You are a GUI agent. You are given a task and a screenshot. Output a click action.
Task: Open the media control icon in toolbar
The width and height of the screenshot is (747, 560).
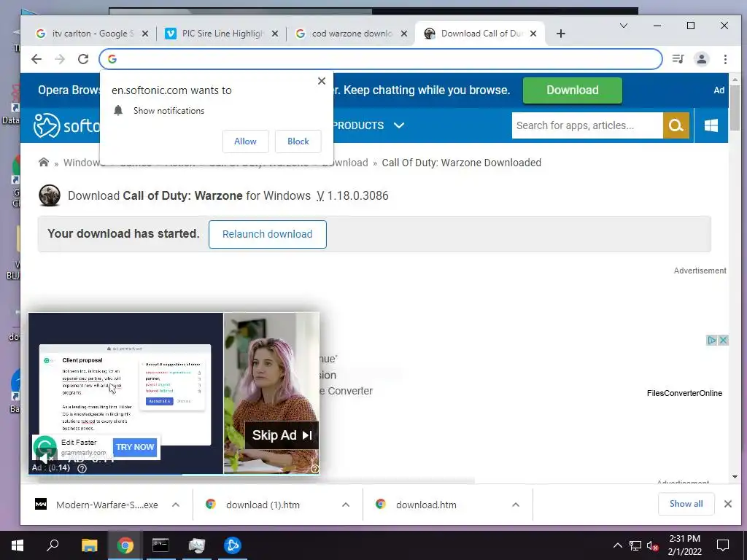coord(678,59)
